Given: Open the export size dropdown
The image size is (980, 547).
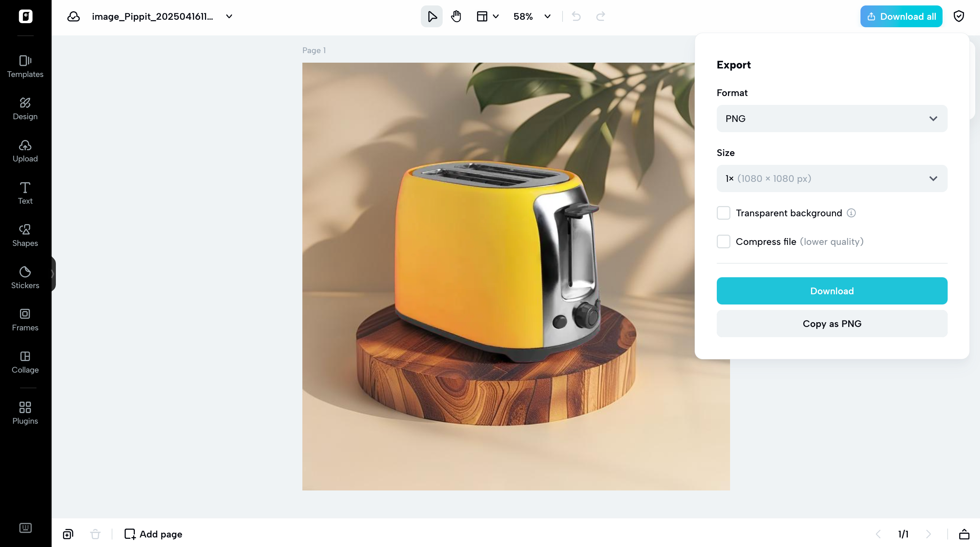Looking at the screenshot, I should (x=831, y=178).
